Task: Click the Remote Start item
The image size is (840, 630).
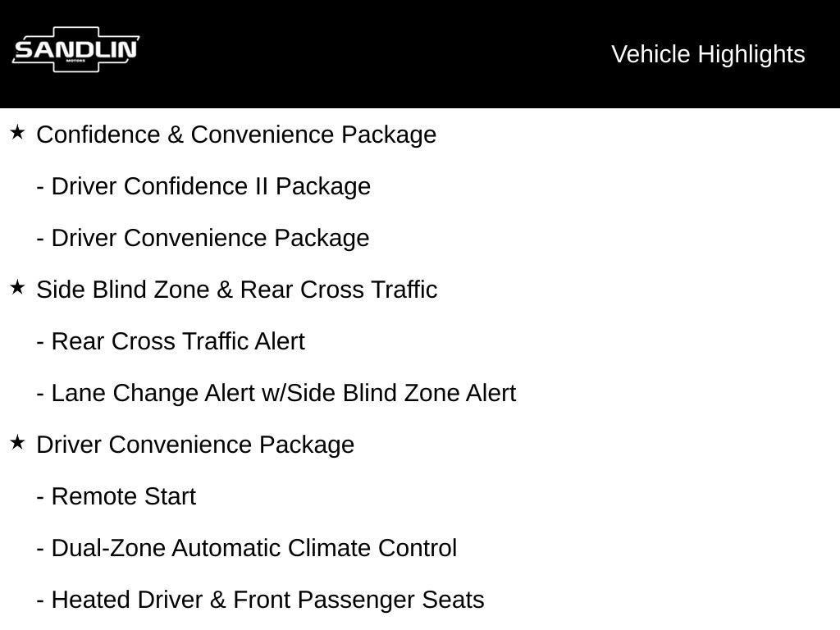Action: point(123,496)
